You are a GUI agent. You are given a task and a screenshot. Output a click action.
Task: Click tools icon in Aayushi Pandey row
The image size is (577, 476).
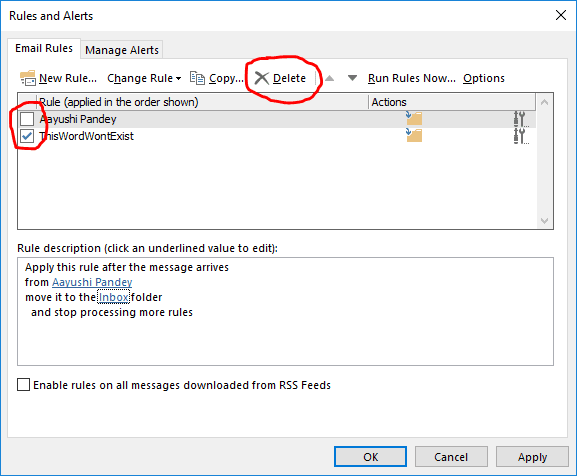point(521,118)
